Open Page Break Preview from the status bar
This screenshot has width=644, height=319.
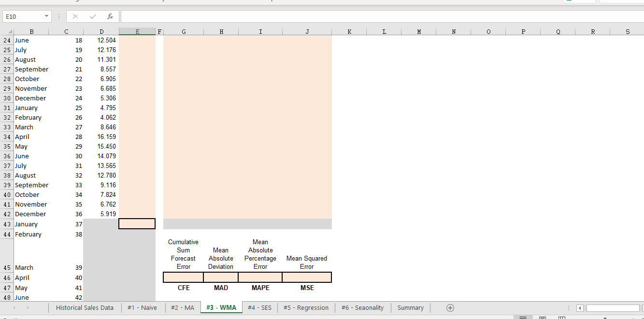pos(562,318)
